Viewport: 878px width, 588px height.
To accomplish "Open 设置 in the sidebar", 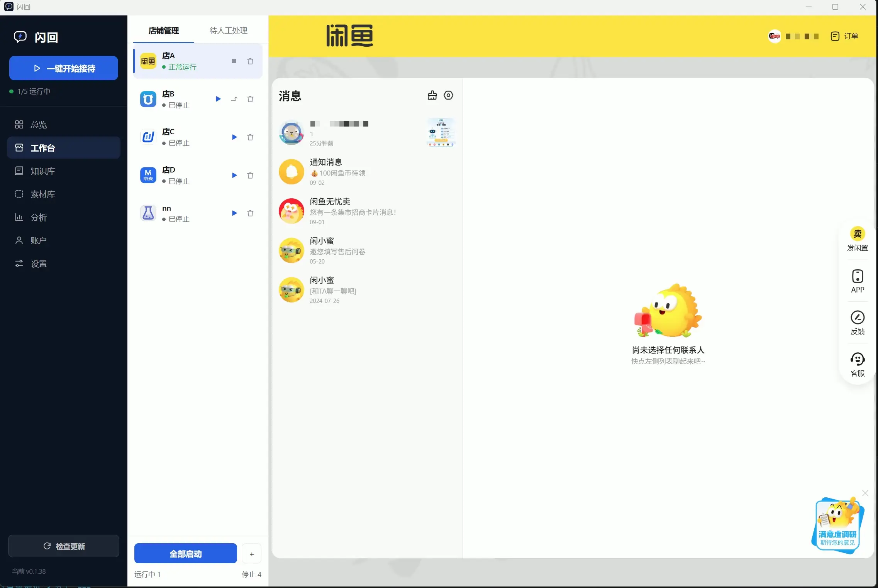I will click(x=64, y=264).
